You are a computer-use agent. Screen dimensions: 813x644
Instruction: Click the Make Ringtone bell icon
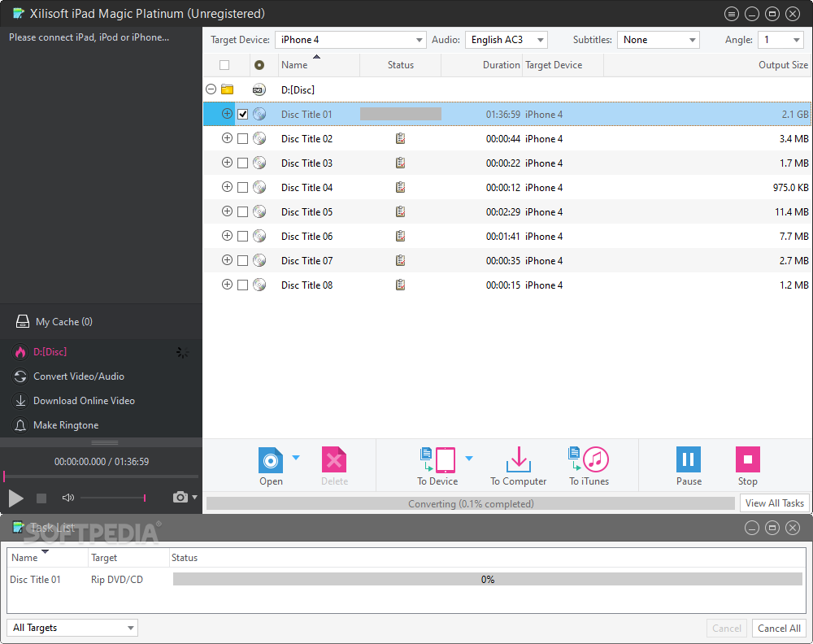coord(20,425)
